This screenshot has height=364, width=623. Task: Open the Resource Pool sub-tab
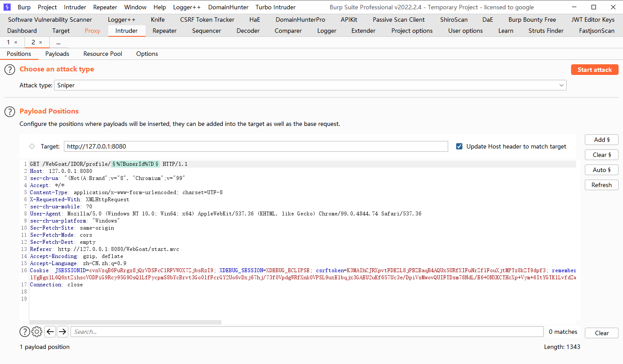click(x=103, y=54)
